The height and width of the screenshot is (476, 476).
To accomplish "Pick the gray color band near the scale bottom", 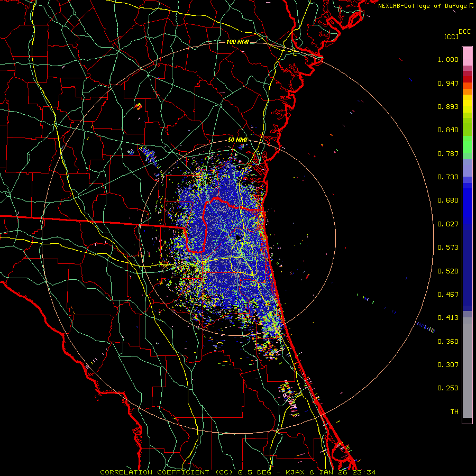I will coord(467,368).
